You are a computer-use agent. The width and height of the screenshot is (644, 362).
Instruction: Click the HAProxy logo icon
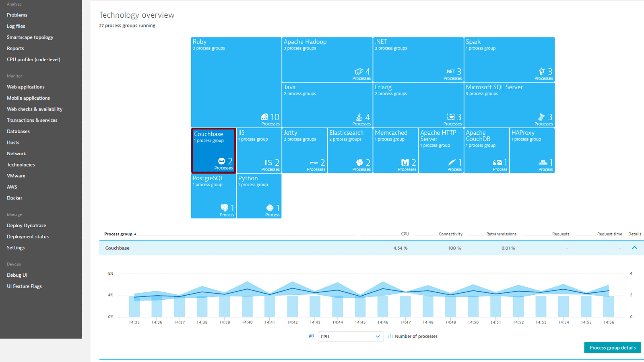pos(543,162)
